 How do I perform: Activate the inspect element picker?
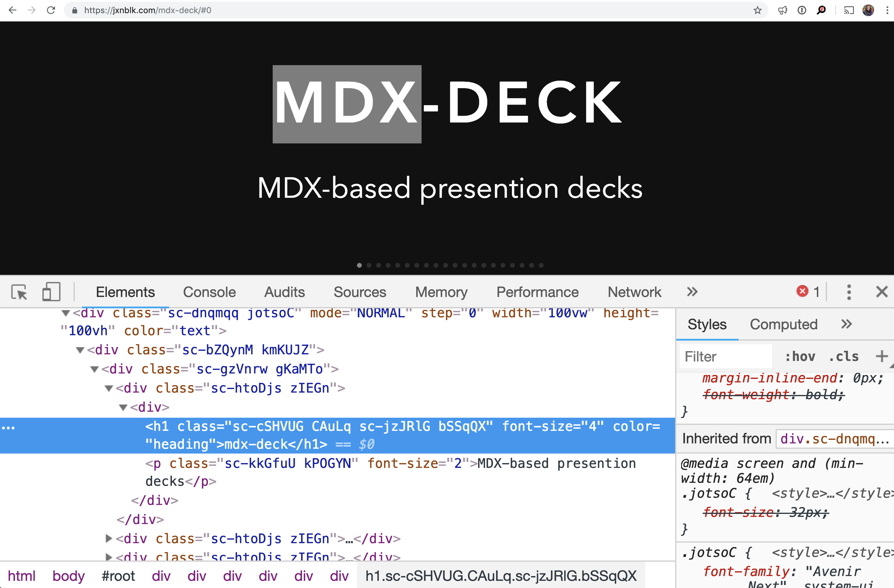(19, 292)
